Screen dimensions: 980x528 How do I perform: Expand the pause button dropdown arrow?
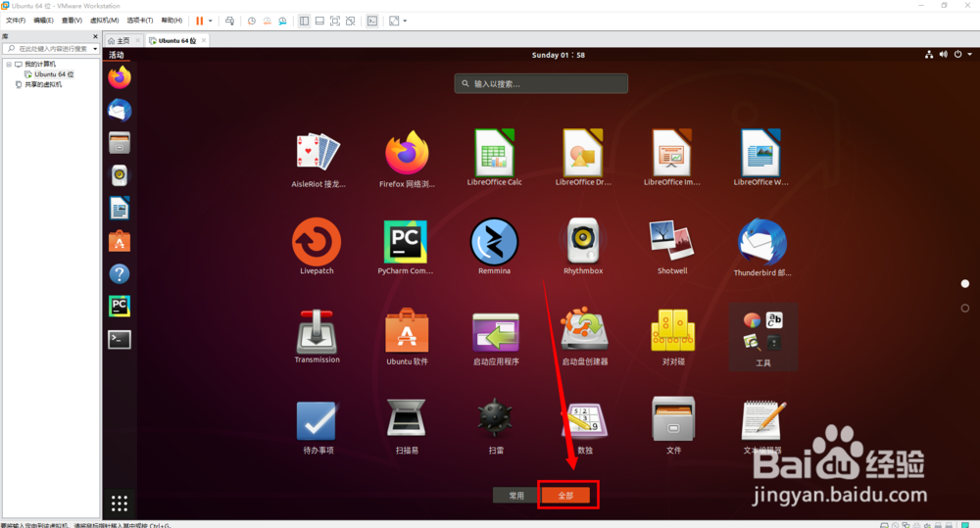click(x=211, y=22)
